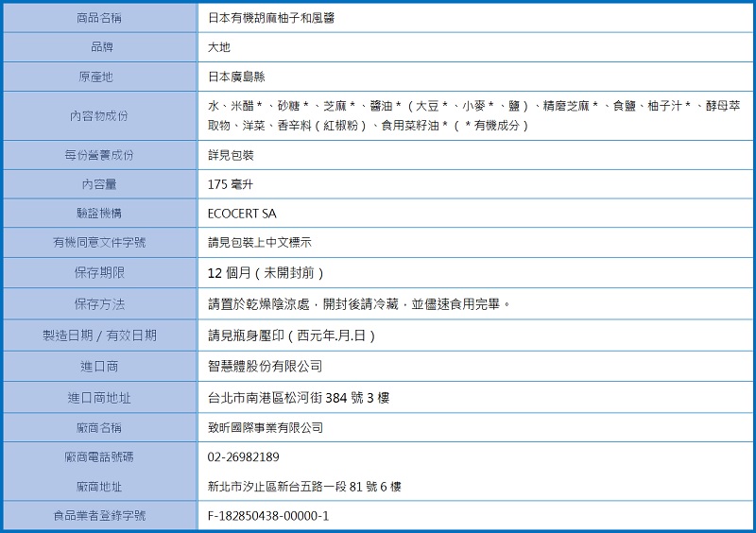The height and width of the screenshot is (533, 756).
Task: Click the 有機同意文件字號 label cell
Action: point(99,243)
